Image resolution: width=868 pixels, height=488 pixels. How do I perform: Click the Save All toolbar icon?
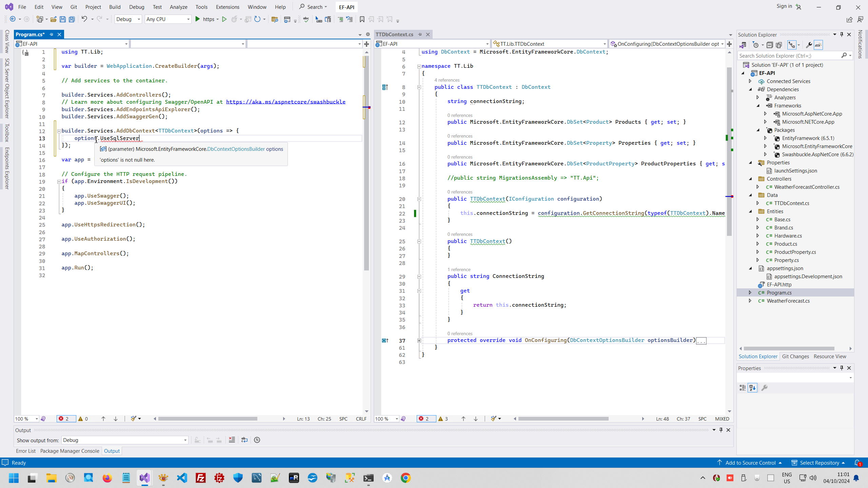coord(72,19)
